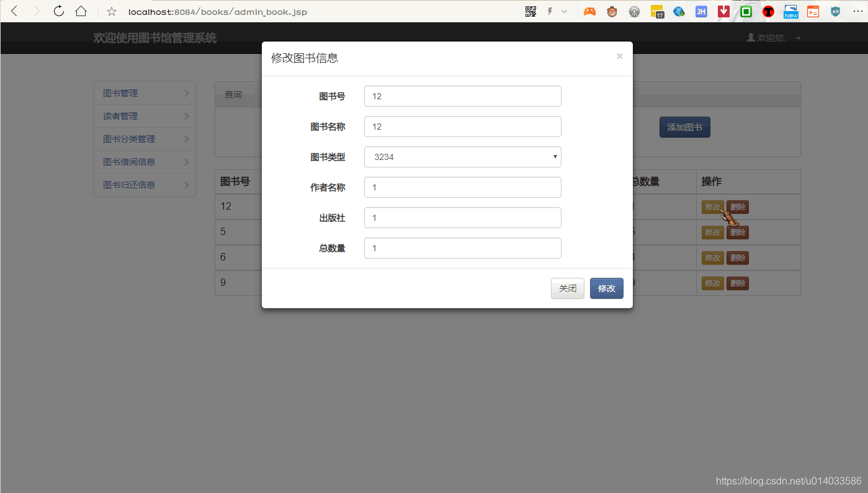
Task: Click the 作者名称 input field
Action: [x=463, y=187]
